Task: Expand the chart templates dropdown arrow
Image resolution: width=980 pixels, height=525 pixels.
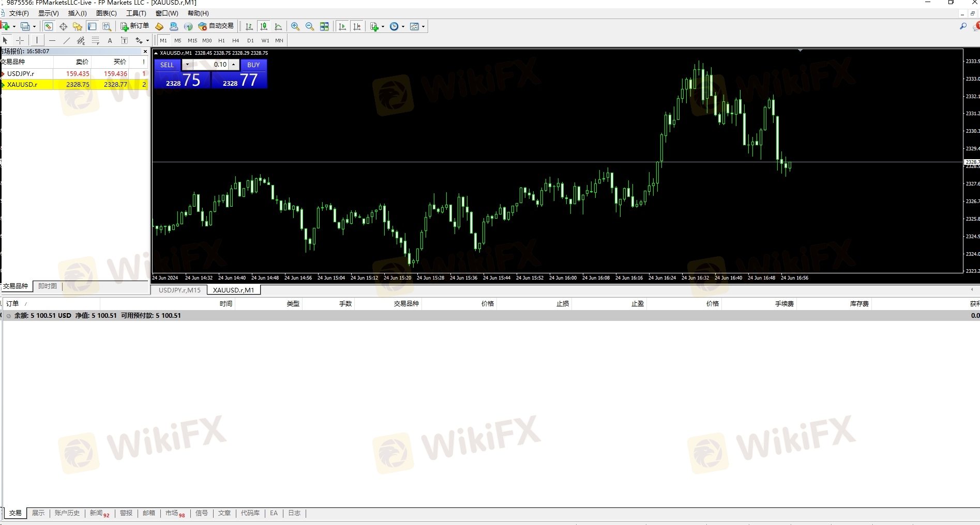Action: [423, 26]
